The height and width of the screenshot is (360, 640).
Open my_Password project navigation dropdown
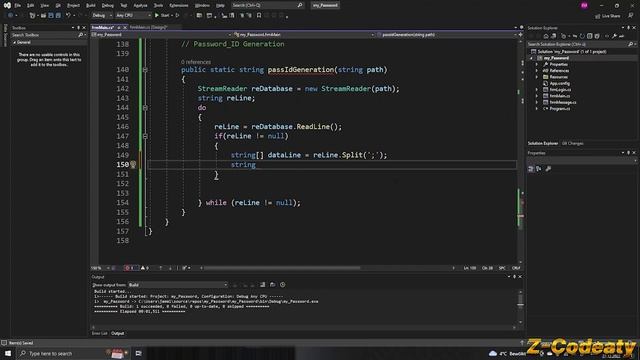click(162, 35)
